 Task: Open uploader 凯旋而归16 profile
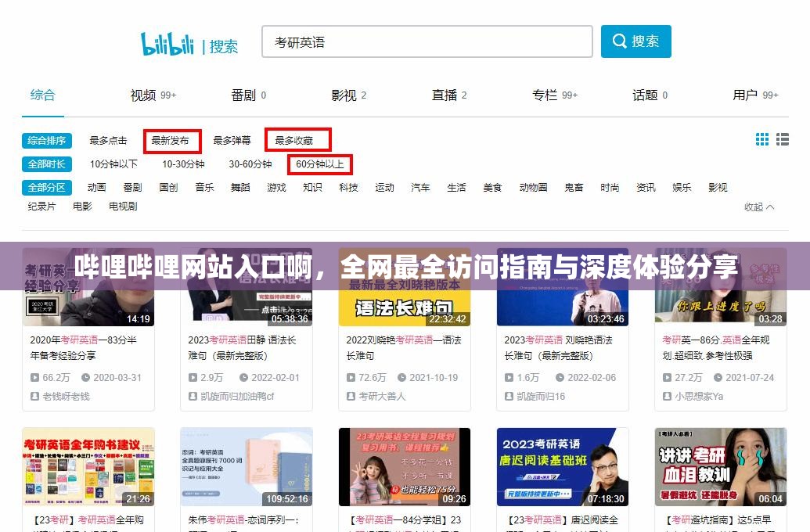pos(535,396)
